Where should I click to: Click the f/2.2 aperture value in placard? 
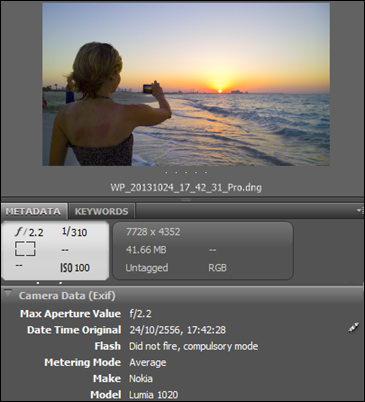coord(29,232)
